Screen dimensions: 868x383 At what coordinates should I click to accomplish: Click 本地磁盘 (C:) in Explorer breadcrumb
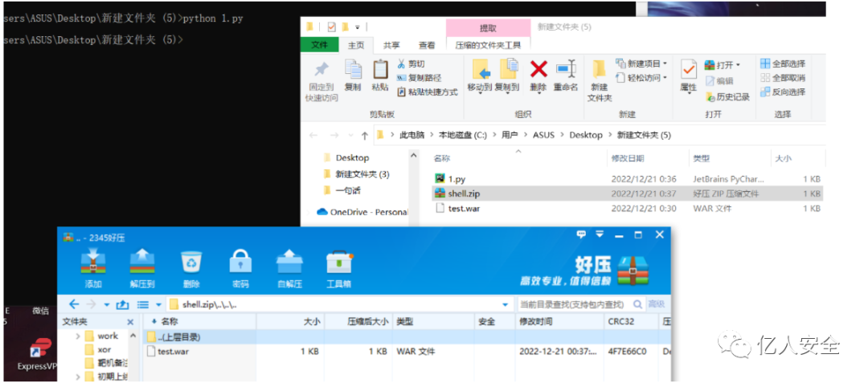463,135
